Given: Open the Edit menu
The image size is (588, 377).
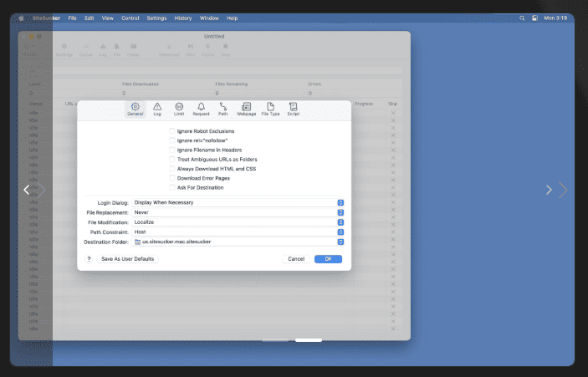Looking at the screenshot, I should (x=89, y=18).
